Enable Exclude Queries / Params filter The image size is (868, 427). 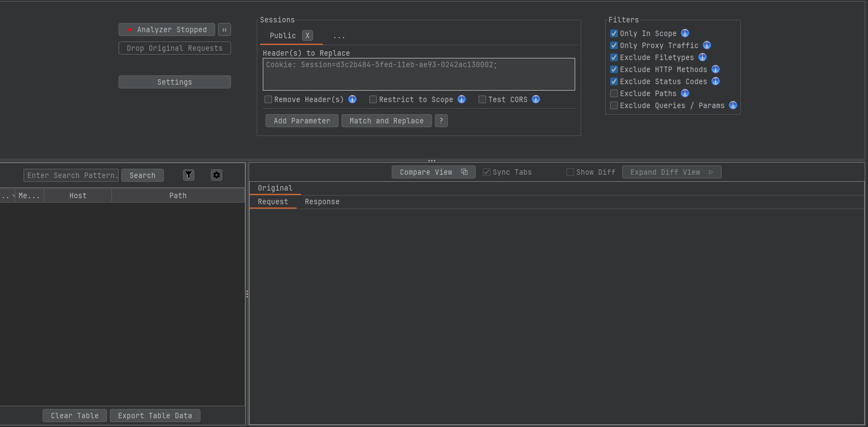(x=614, y=105)
